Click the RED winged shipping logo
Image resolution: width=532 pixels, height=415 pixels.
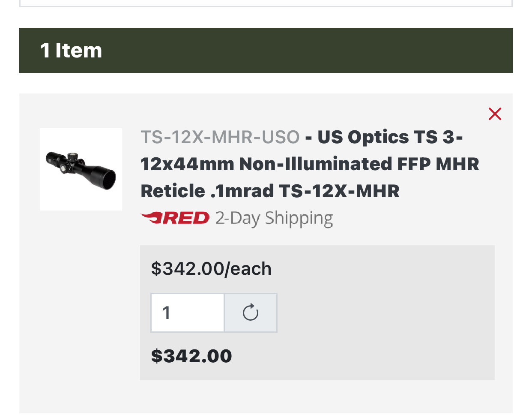point(175,218)
